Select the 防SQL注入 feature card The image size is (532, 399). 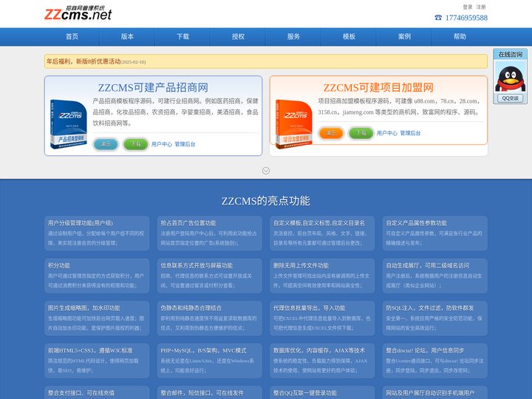(x=435, y=318)
